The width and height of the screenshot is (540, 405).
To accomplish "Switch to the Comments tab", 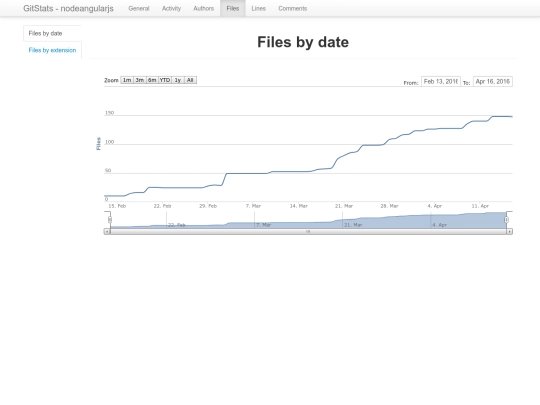I will pos(292,8).
